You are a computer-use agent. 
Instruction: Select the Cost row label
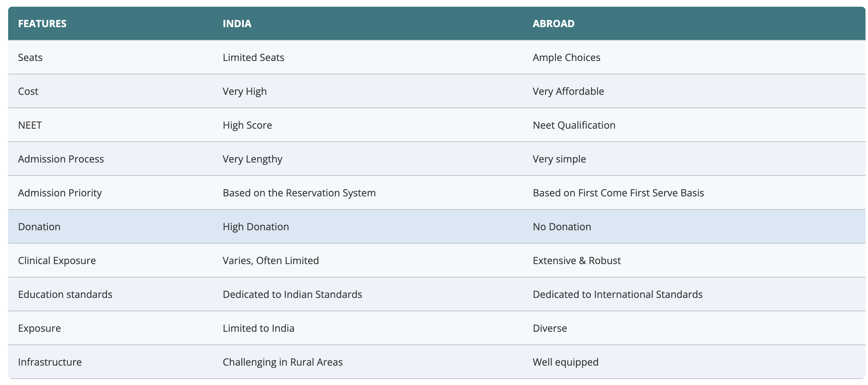point(28,91)
